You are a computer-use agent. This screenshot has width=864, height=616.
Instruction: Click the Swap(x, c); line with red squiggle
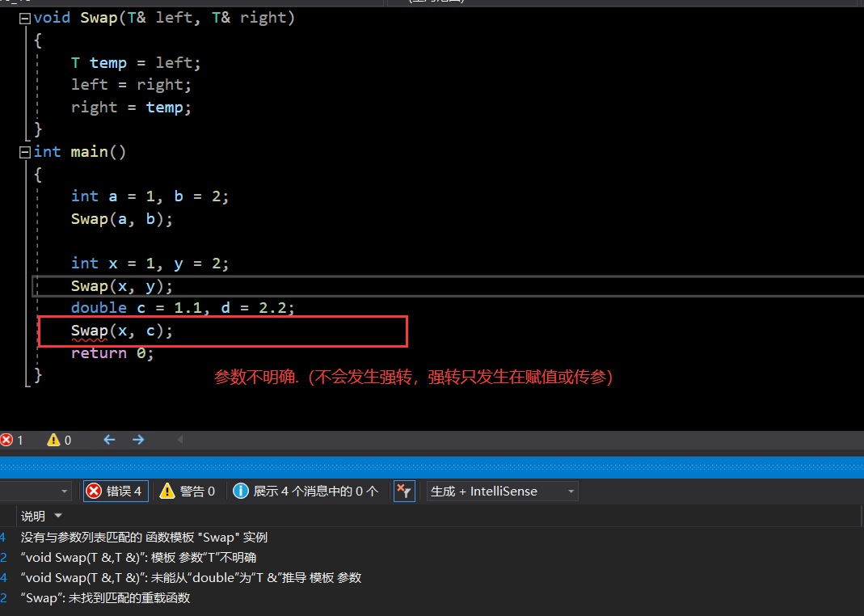point(122,331)
